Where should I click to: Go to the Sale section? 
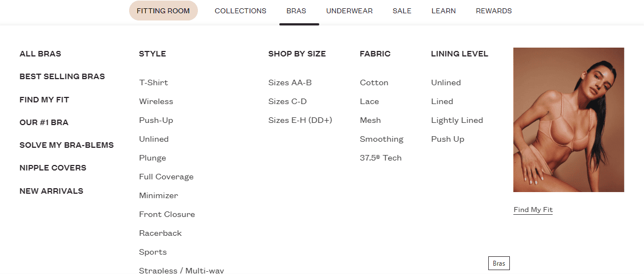tap(402, 11)
